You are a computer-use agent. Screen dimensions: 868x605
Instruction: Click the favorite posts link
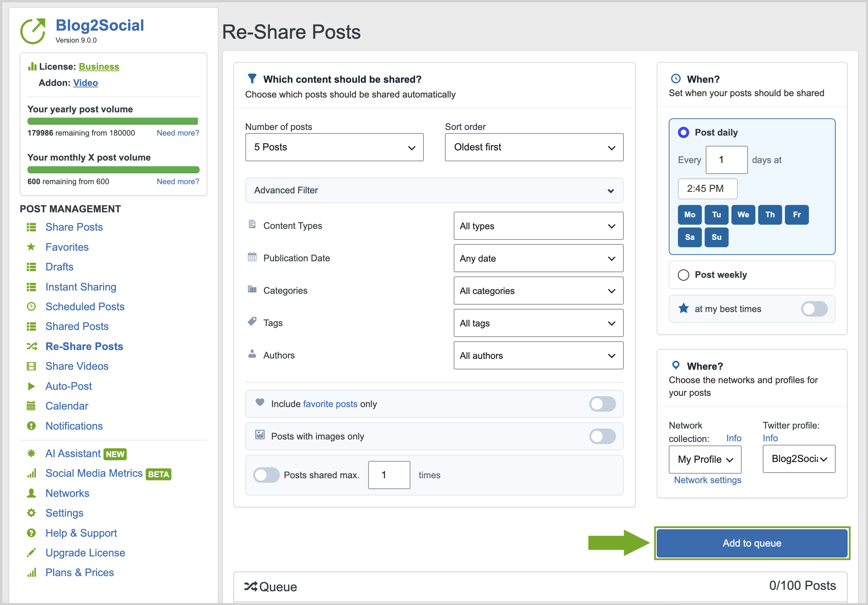click(x=330, y=404)
